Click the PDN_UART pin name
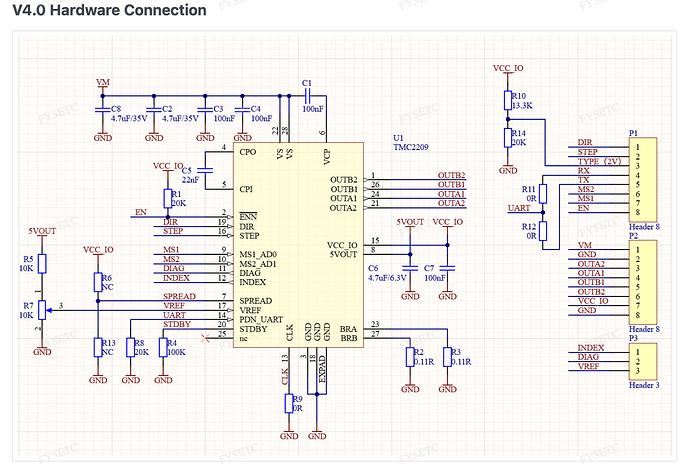Image resolution: width=690 pixels, height=471 pixels. [x=261, y=319]
